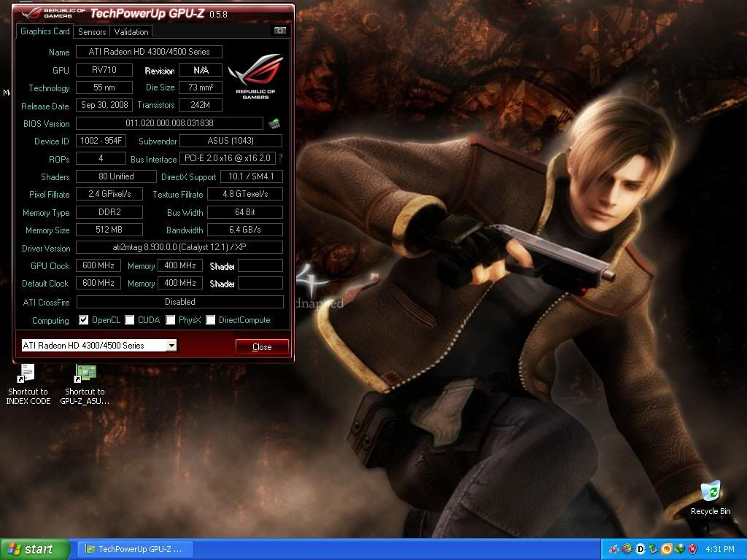Click the Memory Type value DDR2
Screen dimensions: 747x560
pyautogui.click(x=109, y=212)
